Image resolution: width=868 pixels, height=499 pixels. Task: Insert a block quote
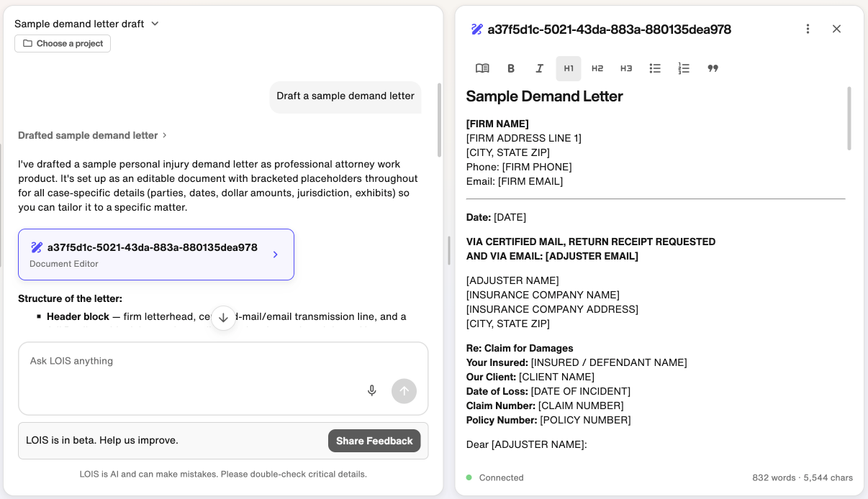(x=713, y=68)
